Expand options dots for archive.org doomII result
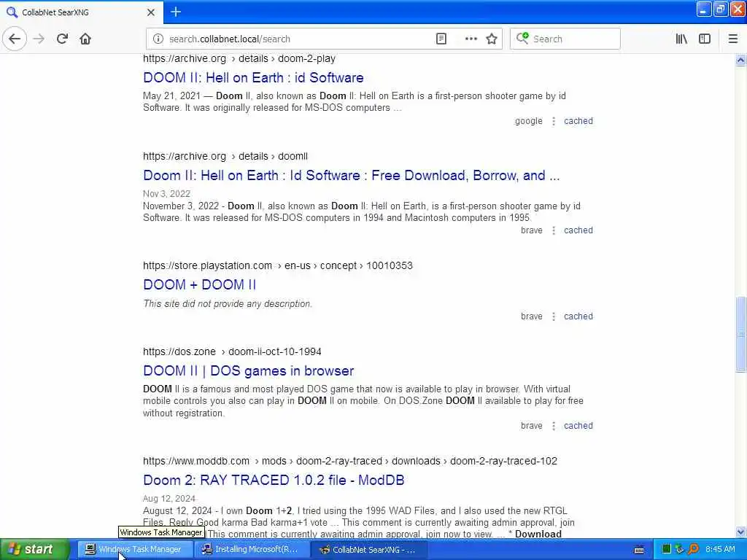 tap(554, 230)
